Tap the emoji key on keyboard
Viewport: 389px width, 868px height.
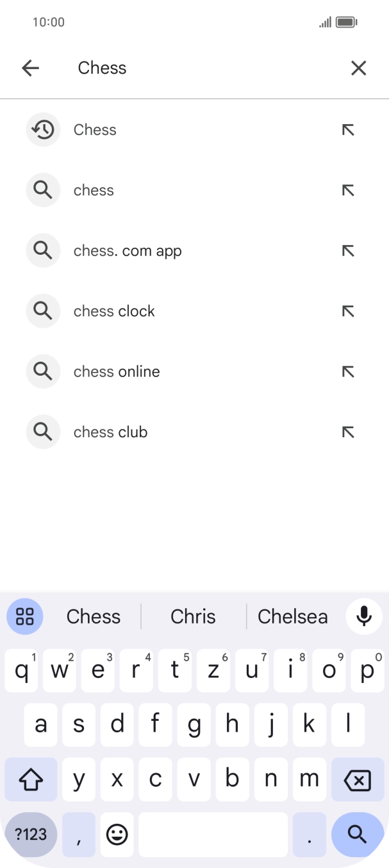pos(117,834)
